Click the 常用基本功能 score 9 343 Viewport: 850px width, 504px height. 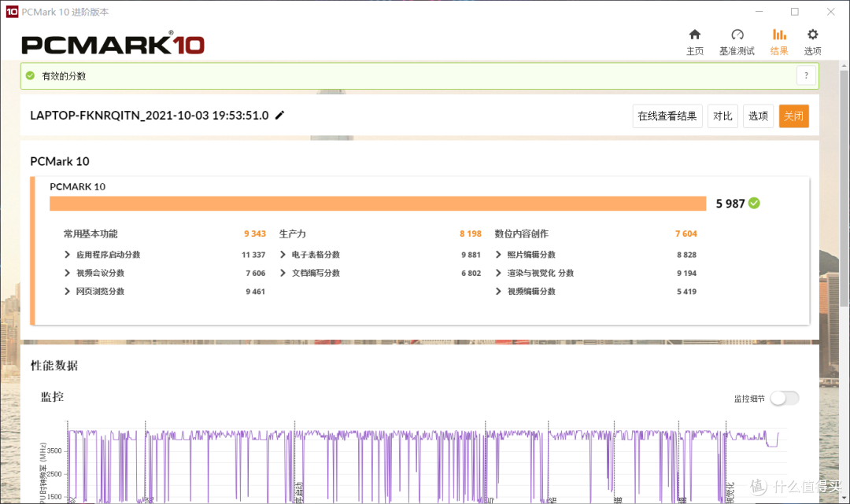click(255, 234)
